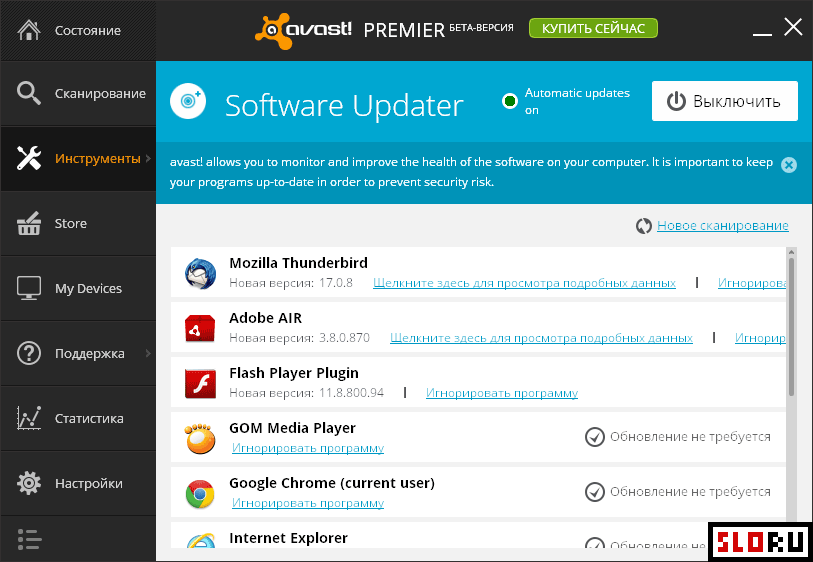Screen dimensions: 813x562
Task: Click the wrench and screwdriver tools icon
Action: (x=29, y=158)
